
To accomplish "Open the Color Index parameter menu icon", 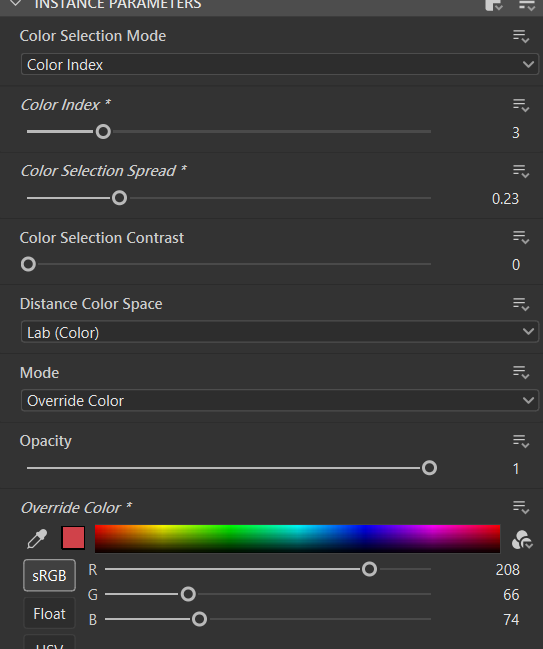I will click(x=521, y=105).
